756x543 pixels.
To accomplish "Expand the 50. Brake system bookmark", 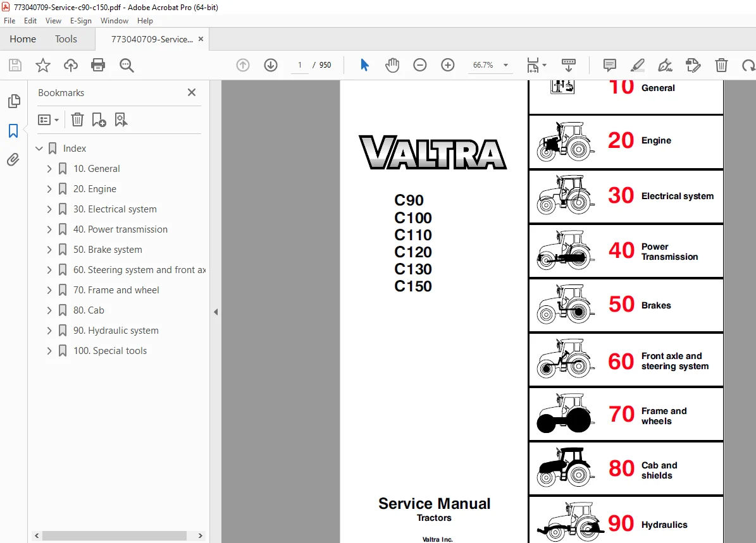I will (x=49, y=250).
